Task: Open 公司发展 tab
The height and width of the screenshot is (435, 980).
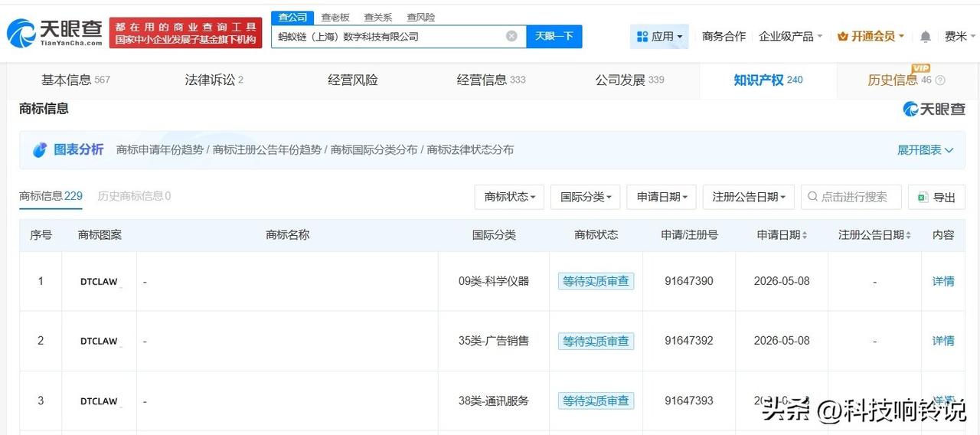Action: click(x=629, y=80)
